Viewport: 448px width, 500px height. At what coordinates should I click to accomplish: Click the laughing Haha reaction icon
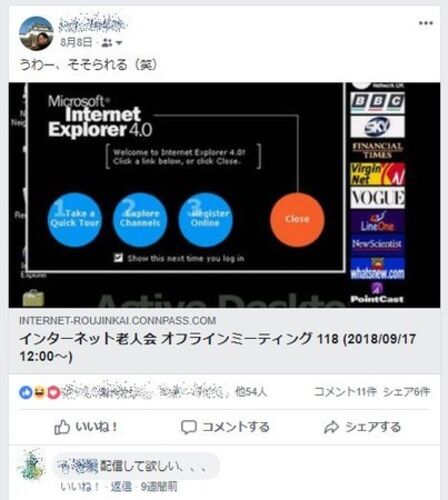[40, 393]
